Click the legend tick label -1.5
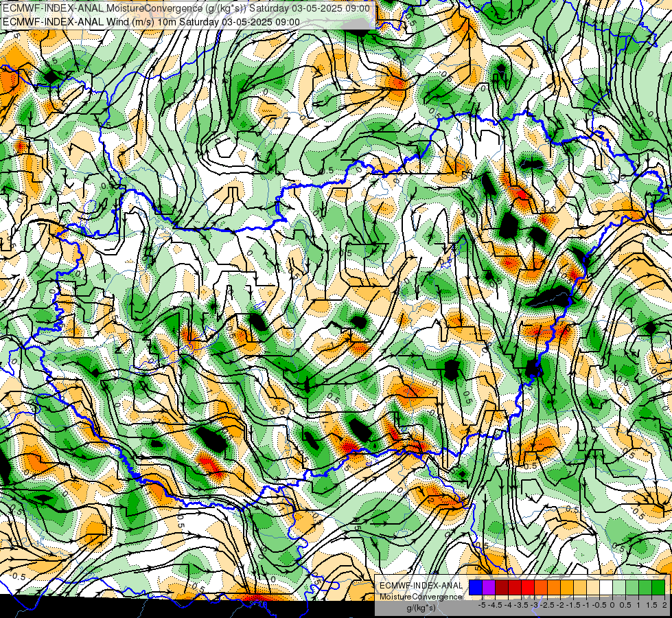 pyautogui.click(x=573, y=605)
